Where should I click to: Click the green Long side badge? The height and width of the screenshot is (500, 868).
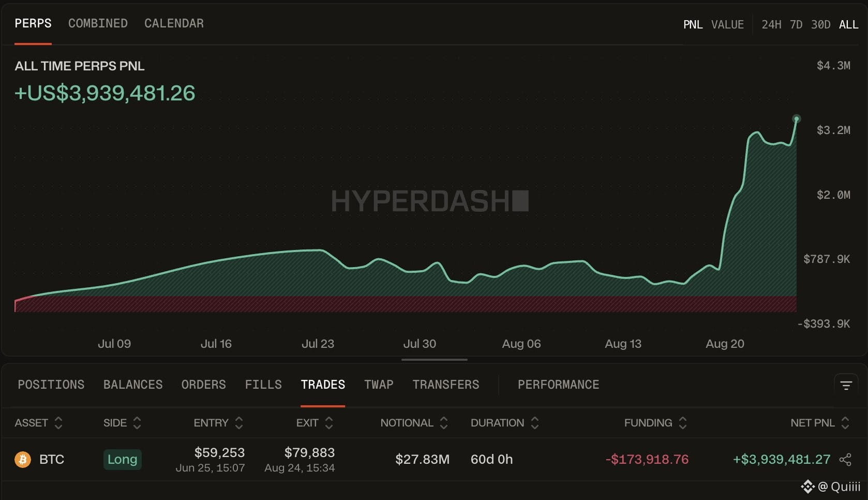(123, 459)
